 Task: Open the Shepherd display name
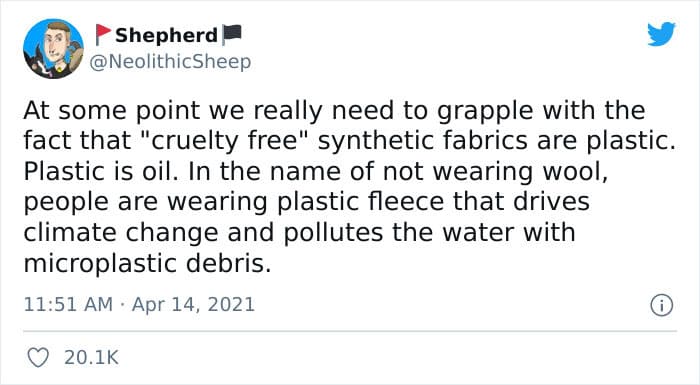point(166,35)
